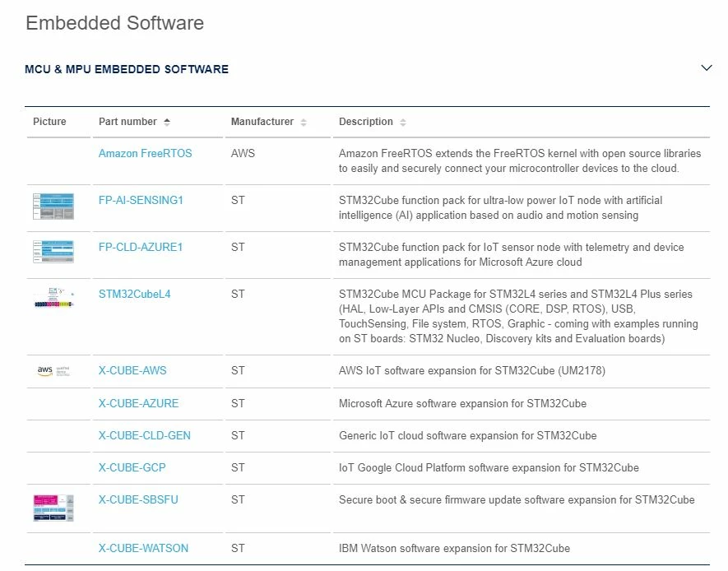728x571 pixels.
Task: Open the X-CUBE-AWS part link
Action: [132, 370]
